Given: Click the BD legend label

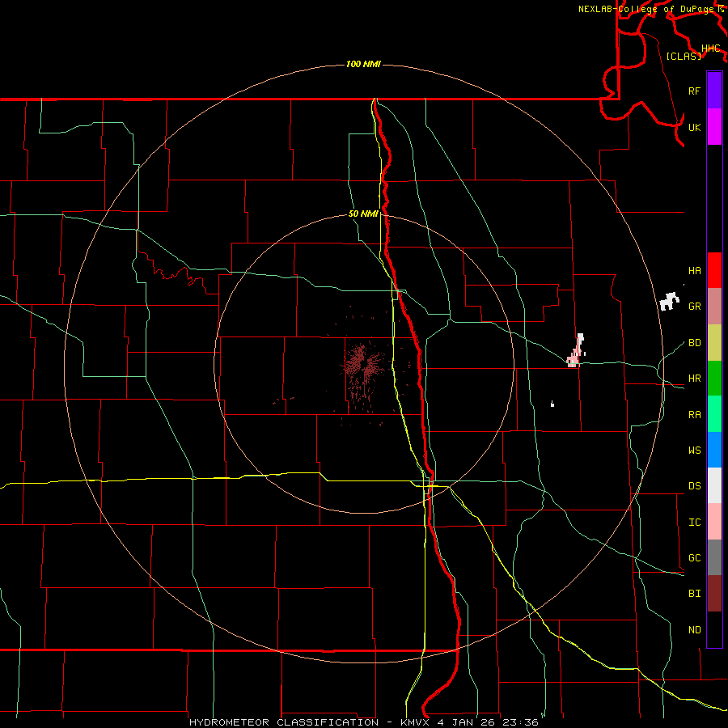Looking at the screenshot, I should point(694,343).
